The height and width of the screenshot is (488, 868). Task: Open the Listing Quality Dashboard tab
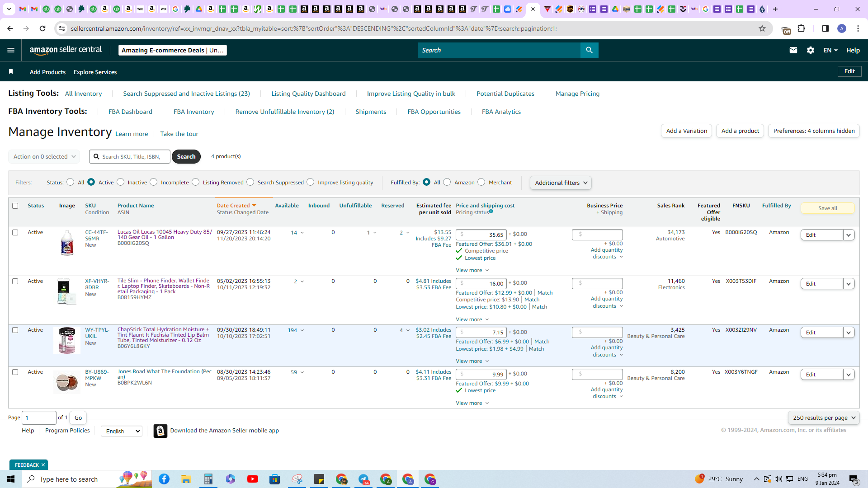[308, 94]
